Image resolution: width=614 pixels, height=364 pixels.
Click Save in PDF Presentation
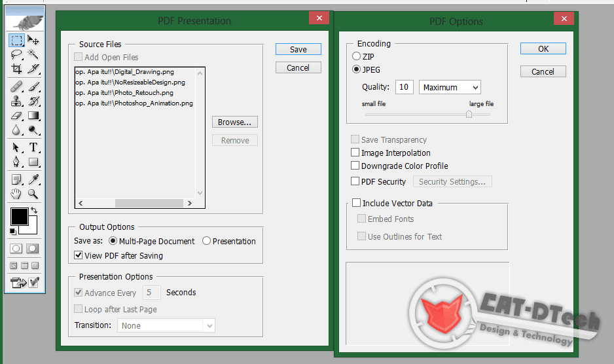click(x=298, y=49)
